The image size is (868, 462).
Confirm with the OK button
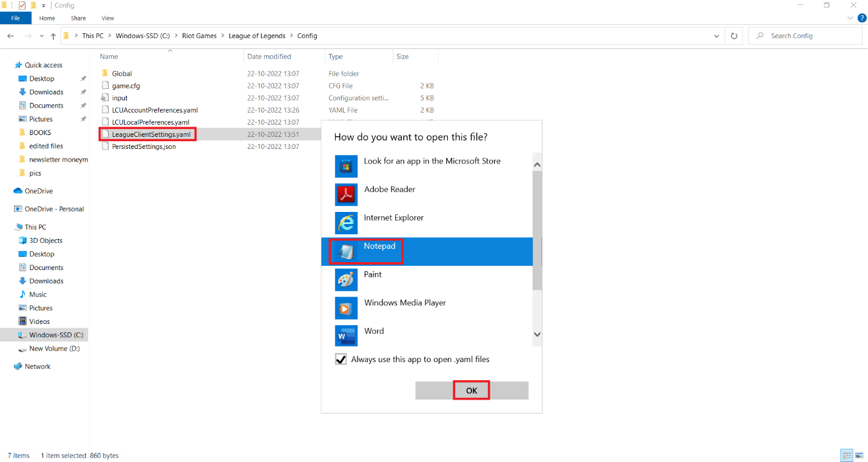coord(472,391)
